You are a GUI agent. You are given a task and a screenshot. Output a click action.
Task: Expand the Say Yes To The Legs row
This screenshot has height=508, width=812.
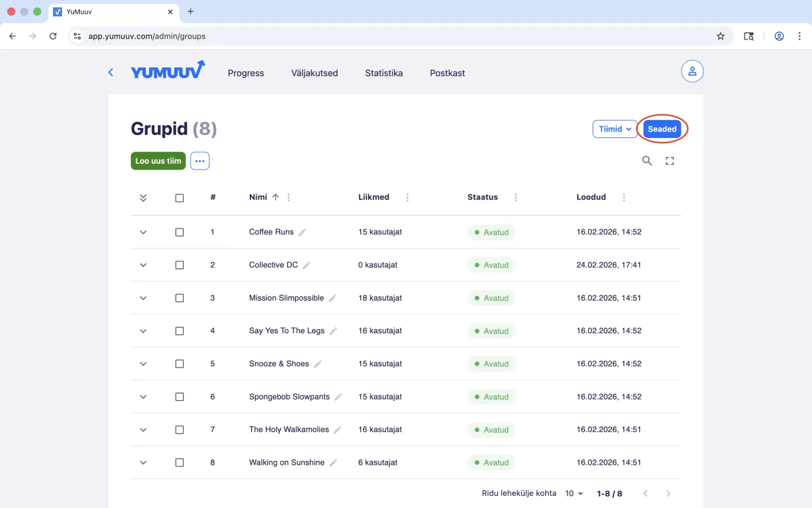tap(143, 331)
